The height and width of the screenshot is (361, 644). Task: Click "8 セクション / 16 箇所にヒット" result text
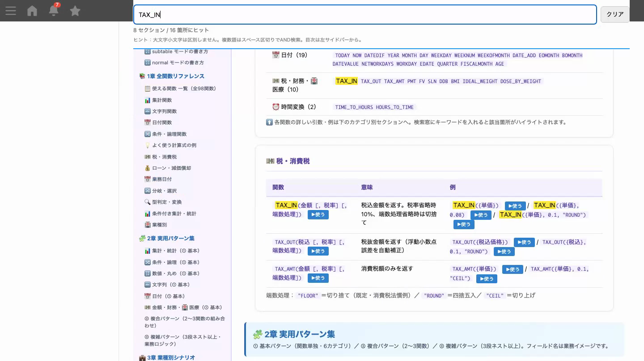point(171,30)
